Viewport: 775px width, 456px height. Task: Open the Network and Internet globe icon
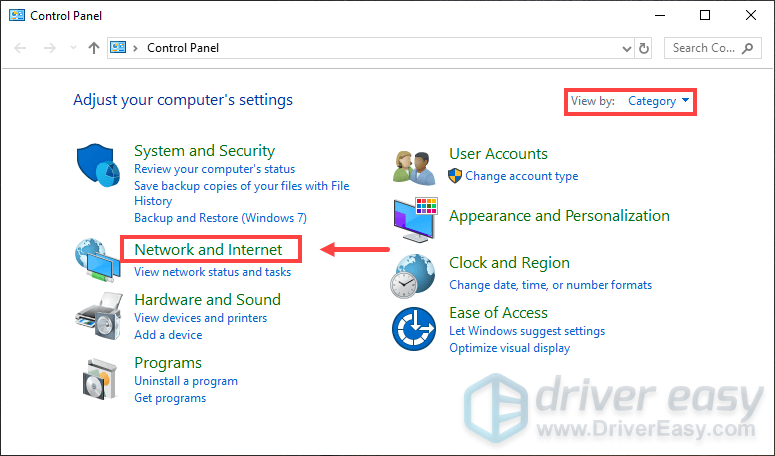[97, 260]
